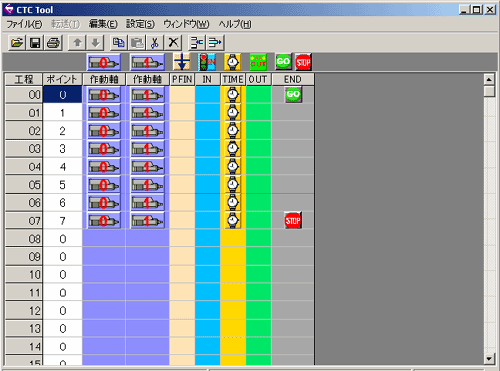Select the clock TIME palette icon
The width and height of the screenshot is (500, 371).
[x=233, y=62]
